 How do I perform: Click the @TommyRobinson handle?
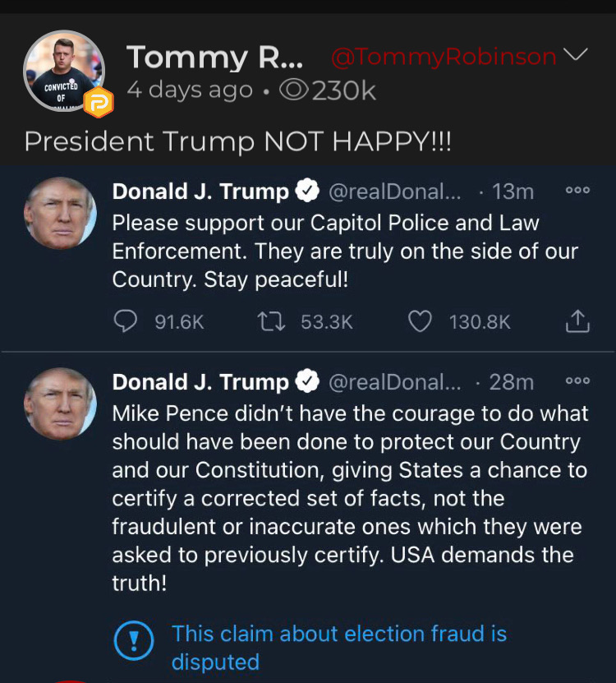(x=444, y=57)
